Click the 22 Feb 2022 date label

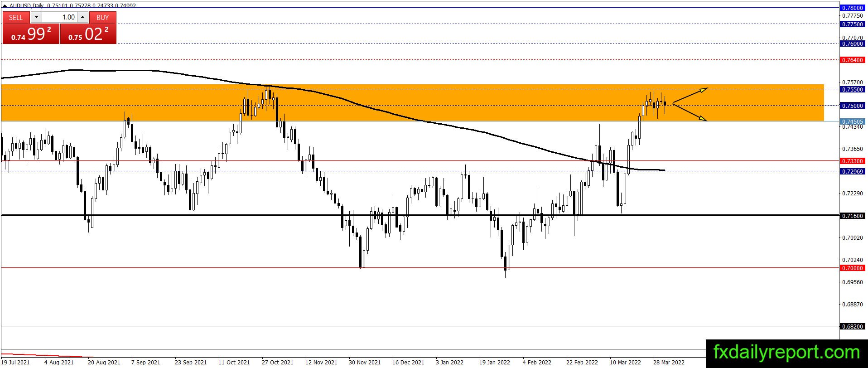tap(582, 362)
